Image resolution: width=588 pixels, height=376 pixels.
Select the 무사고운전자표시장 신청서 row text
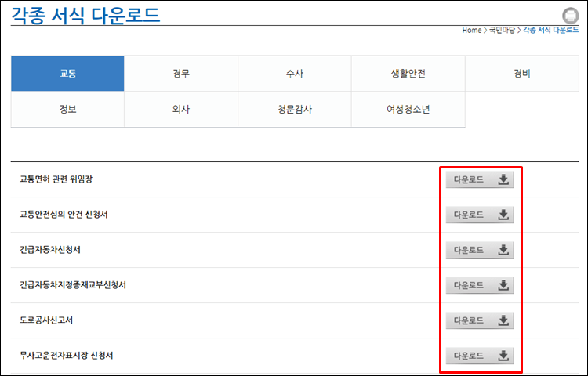67,356
